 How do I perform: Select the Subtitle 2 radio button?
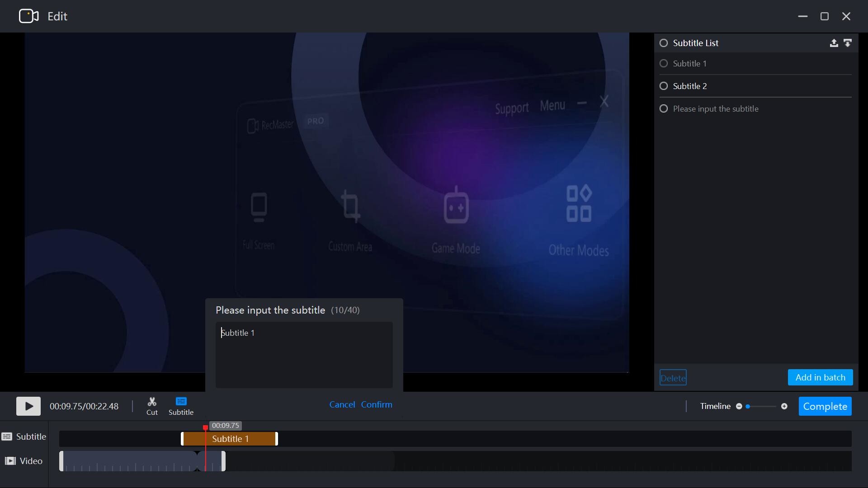tap(663, 86)
